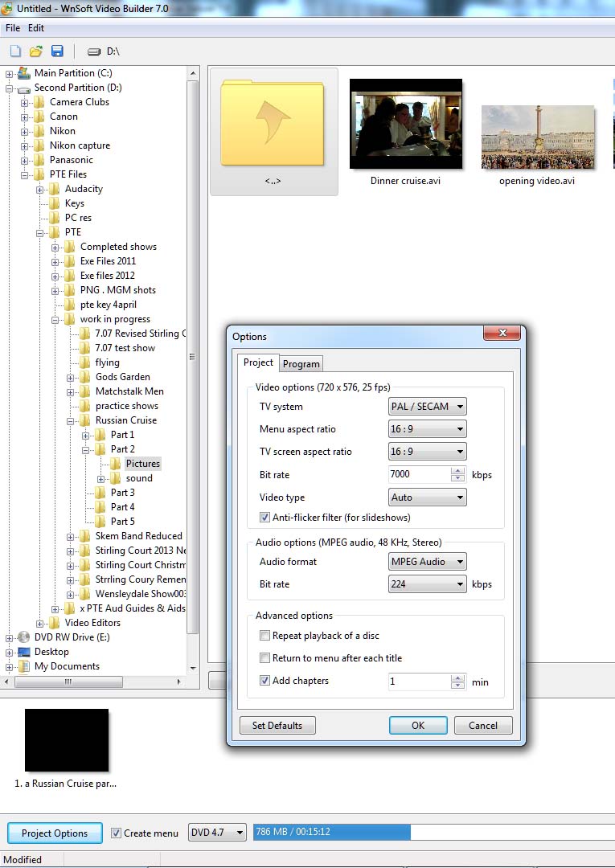
Task: Click the folder tree horizontal scrollbar thumb
Action: [x=68, y=682]
